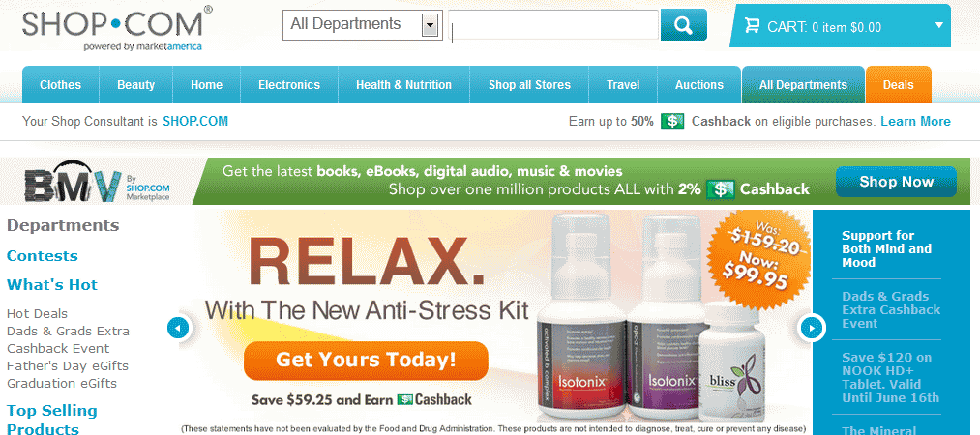This screenshot has height=435, width=980.
Task: Click the magnifying glass search icon
Action: pos(684,25)
